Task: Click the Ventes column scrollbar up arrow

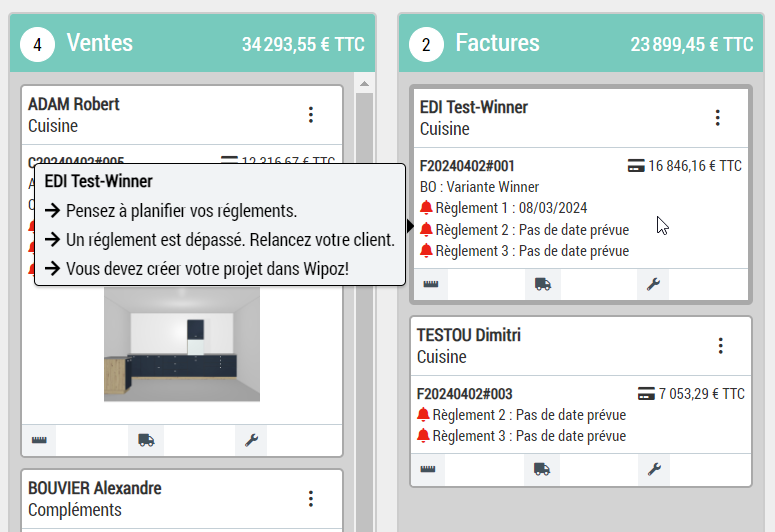Action: [364, 83]
